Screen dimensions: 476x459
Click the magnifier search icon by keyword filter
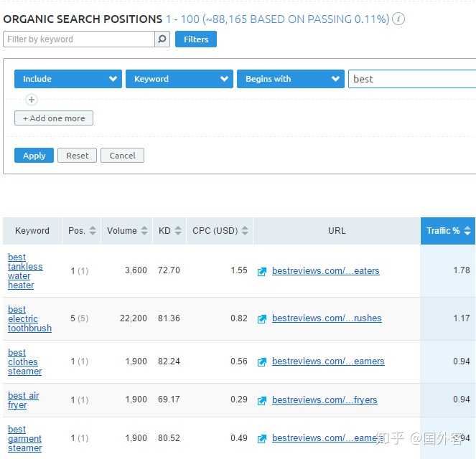click(x=163, y=39)
